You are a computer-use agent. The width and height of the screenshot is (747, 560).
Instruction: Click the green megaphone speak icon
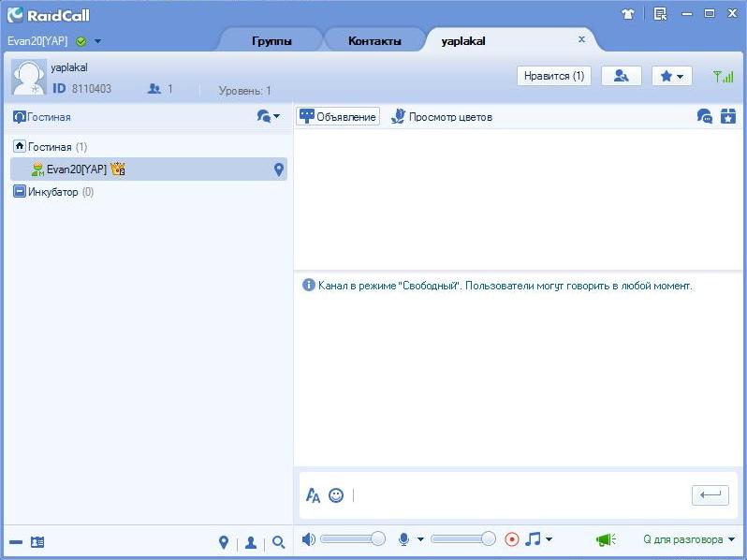(x=606, y=539)
